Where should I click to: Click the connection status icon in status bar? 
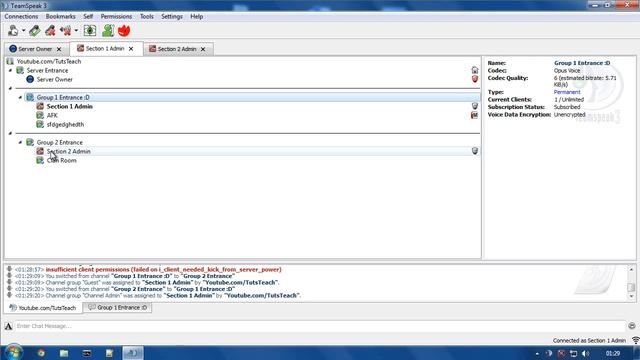pyautogui.click(x=635, y=340)
